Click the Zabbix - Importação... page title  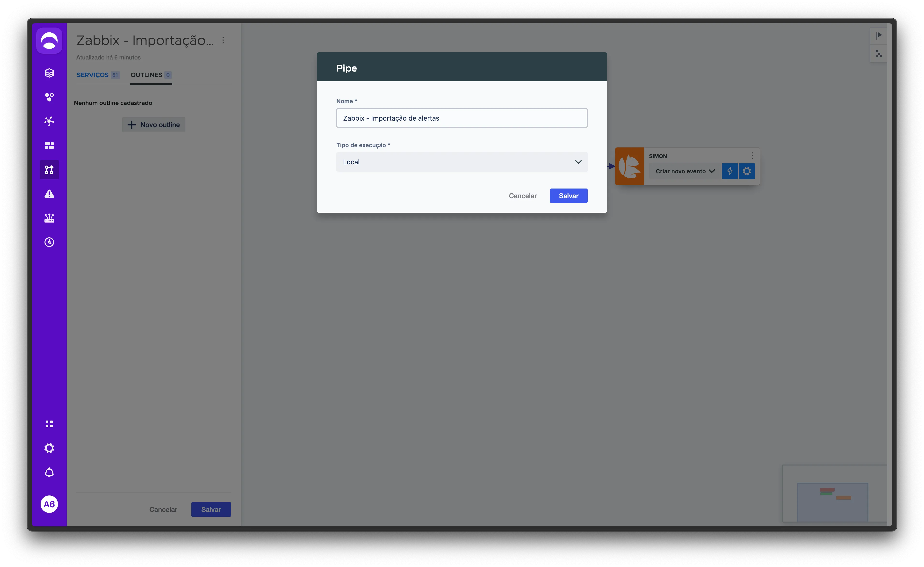(145, 40)
